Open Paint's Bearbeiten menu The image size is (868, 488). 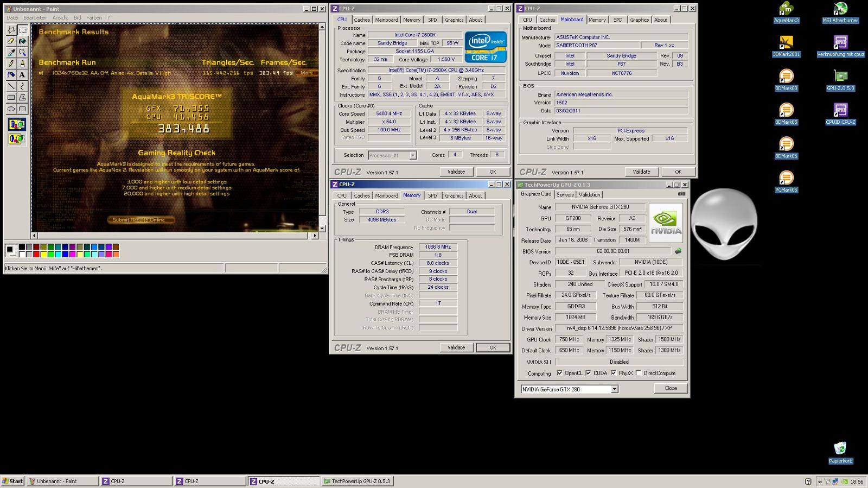(35, 17)
